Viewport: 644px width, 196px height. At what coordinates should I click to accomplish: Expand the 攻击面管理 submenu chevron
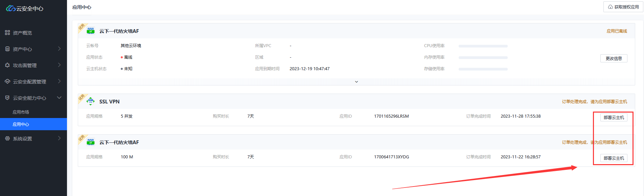click(x=59, y=65)
